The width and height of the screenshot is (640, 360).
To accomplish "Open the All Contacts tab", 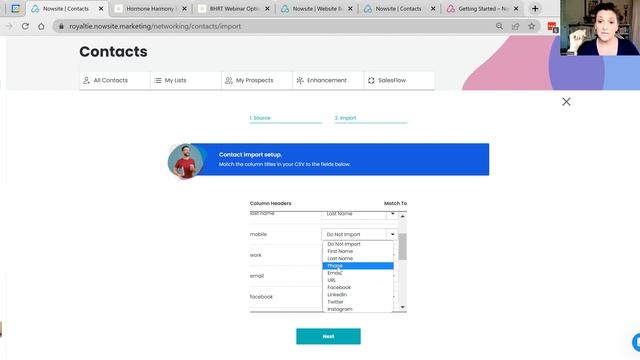I will click(115, 80).
